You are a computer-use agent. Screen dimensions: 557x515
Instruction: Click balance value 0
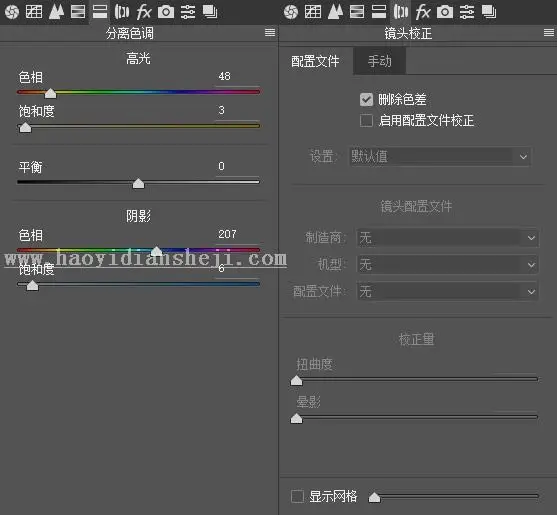click(221, 166)
